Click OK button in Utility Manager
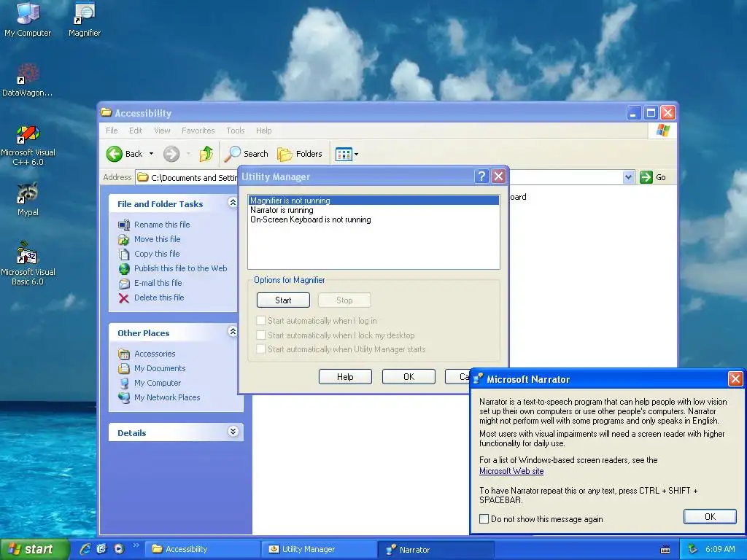The height and width of the screenshot is (560, 747). (x=409, y=377)
